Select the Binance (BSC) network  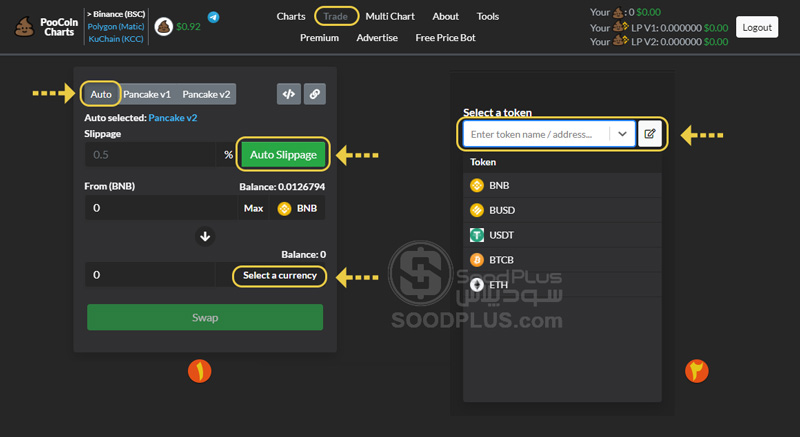tap(116, 14)
